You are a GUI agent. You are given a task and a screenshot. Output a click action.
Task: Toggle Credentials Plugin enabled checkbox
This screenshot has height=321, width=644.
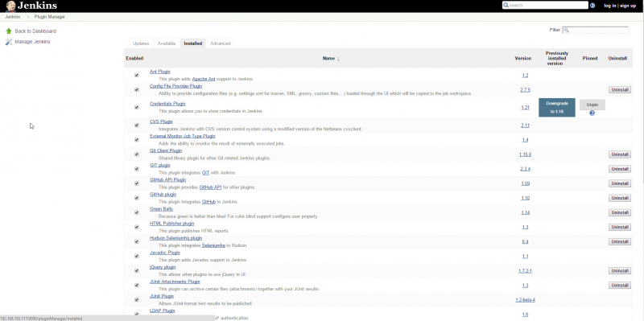pos(137,108)
